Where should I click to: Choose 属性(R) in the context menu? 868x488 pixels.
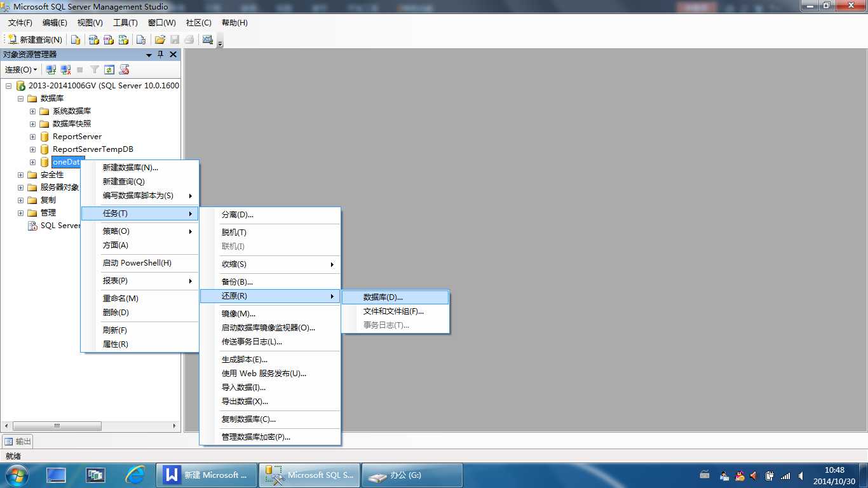pyautogui.click(x=140, y=344)
